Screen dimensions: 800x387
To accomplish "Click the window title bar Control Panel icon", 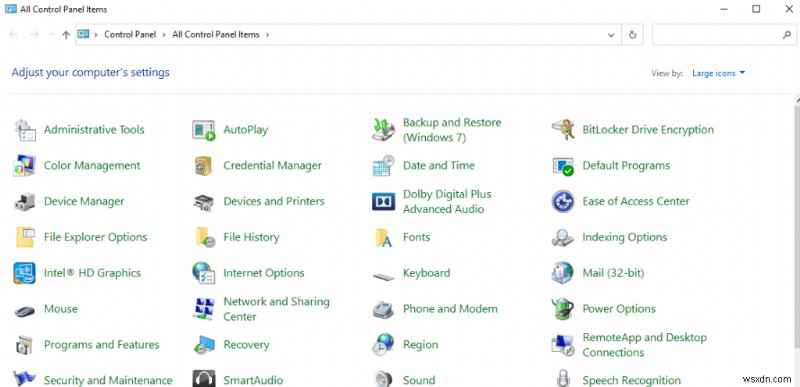I will (x=11, y=9).
